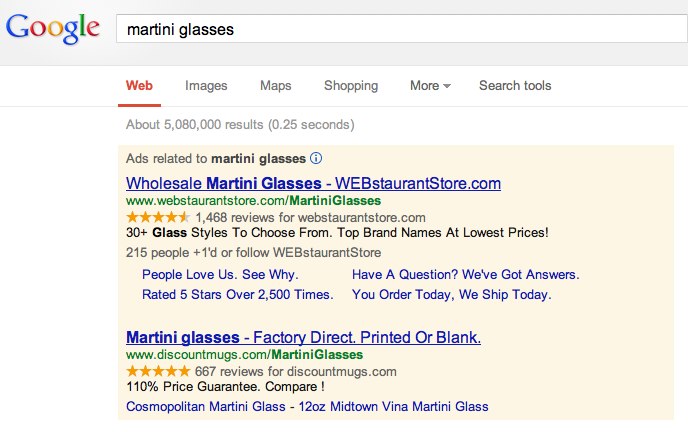The width and height of the screenshot is (688, 432).
Task: Click the discountmugs five-star rating
Action: [x=158, y=371]
